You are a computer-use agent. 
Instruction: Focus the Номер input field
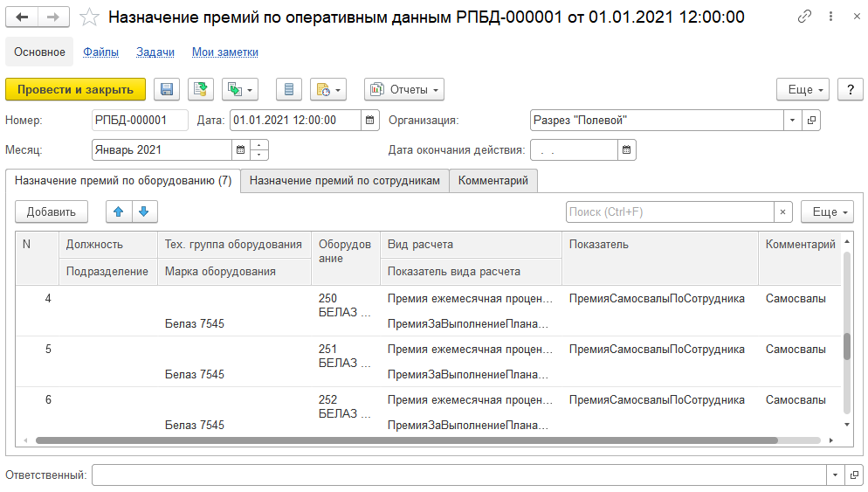click(x=140, y=121)
